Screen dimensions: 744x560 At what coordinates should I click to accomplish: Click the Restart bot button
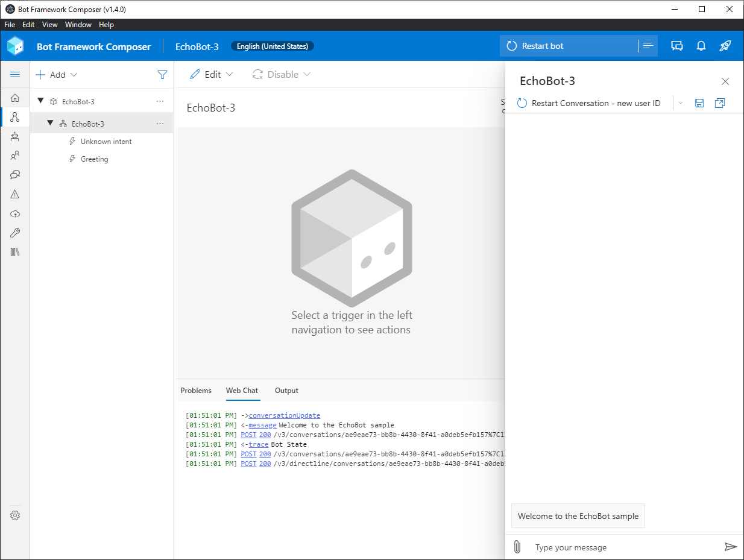[x=569, y=46]
